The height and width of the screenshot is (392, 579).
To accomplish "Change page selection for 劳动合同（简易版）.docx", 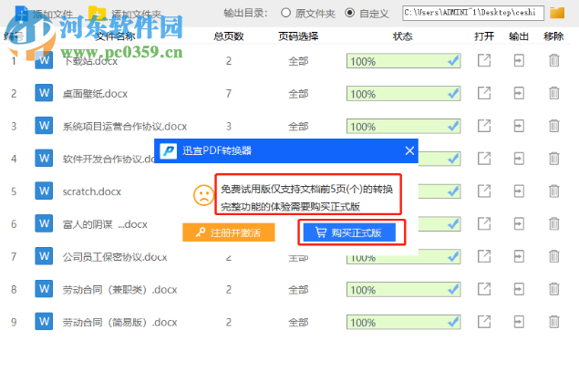I will [x=298, y=322].
